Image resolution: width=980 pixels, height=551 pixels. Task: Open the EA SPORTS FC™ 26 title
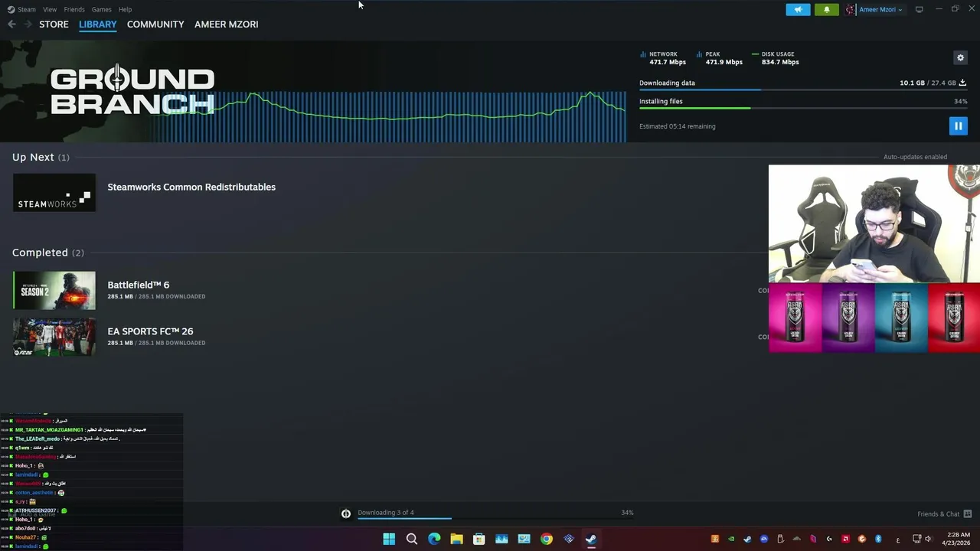(150, 331)
